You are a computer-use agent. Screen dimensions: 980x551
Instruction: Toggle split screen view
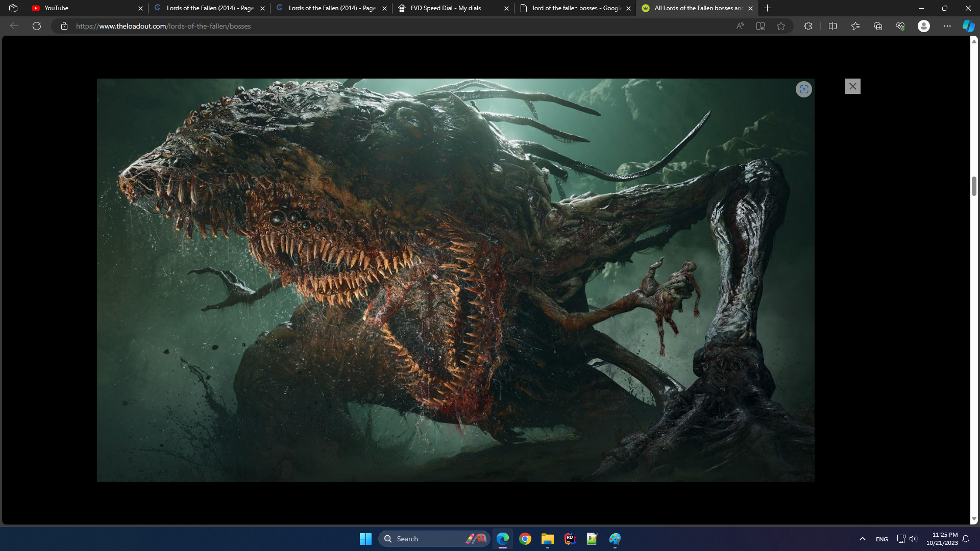(x=832, y=26)
